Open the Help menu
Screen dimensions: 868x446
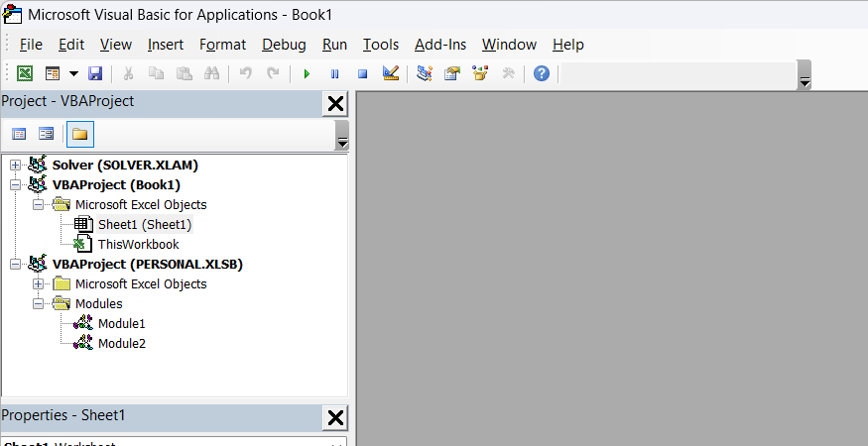point(568,45)
